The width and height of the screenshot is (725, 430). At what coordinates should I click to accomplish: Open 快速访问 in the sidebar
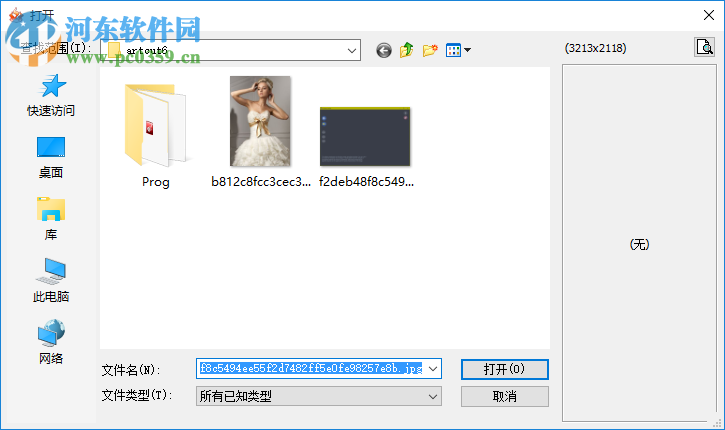(51, 95)
